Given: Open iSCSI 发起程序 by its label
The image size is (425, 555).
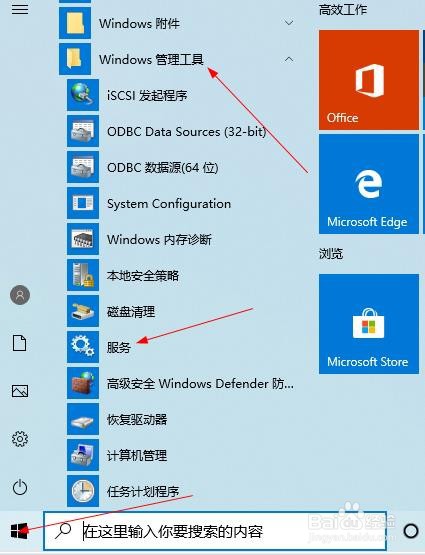Looking at the screenshot, I should click(x=147, y=96).
